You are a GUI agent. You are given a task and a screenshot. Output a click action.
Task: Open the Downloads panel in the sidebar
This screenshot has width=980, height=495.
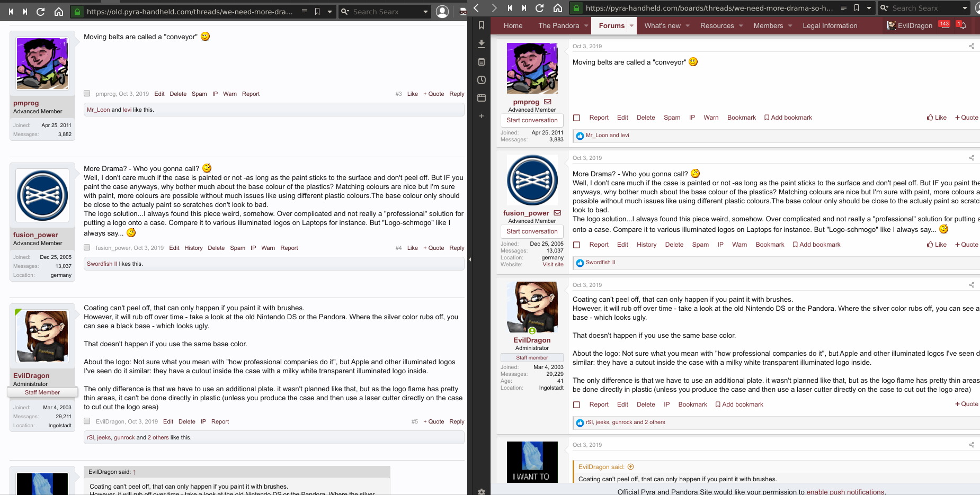point(481,44)
